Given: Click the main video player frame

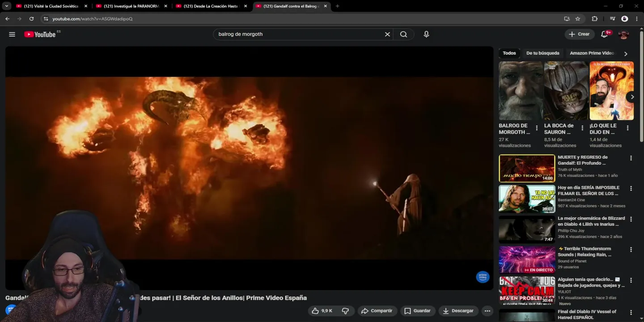Looking at the screenshot, I should (x=249, y=168).
